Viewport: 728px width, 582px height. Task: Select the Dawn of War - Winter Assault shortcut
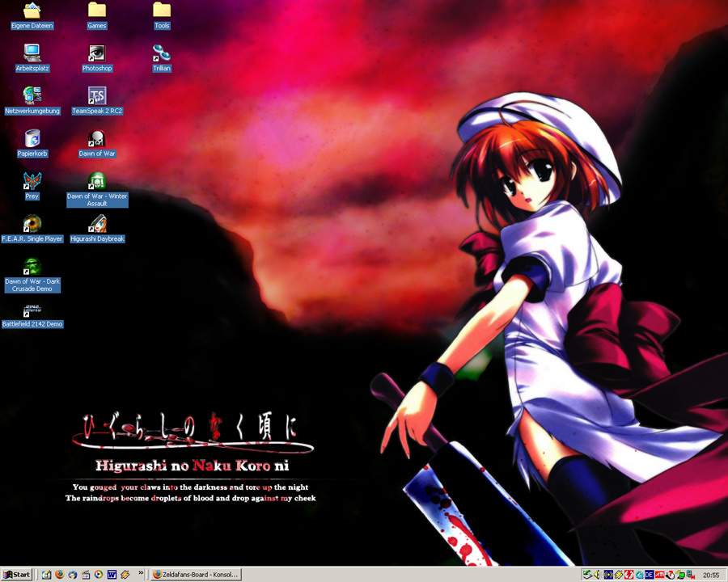[97, 190]
